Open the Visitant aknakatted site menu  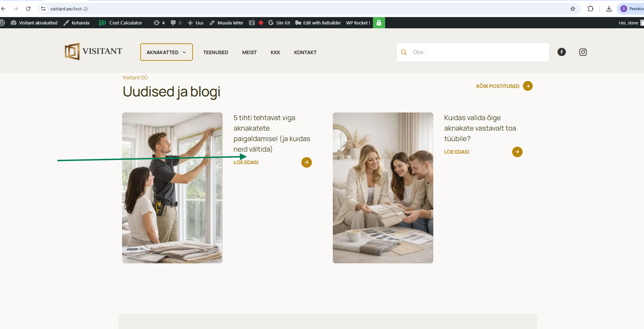(34, 23)
